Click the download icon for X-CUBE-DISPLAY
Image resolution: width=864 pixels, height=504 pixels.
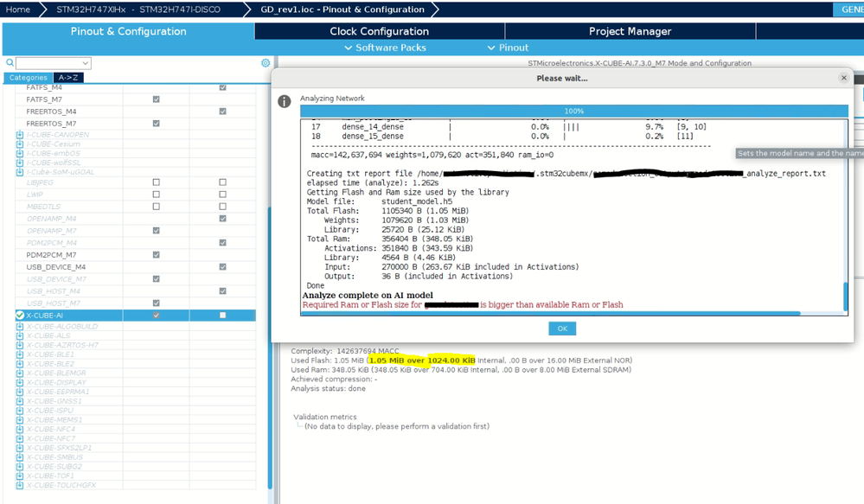20,382
